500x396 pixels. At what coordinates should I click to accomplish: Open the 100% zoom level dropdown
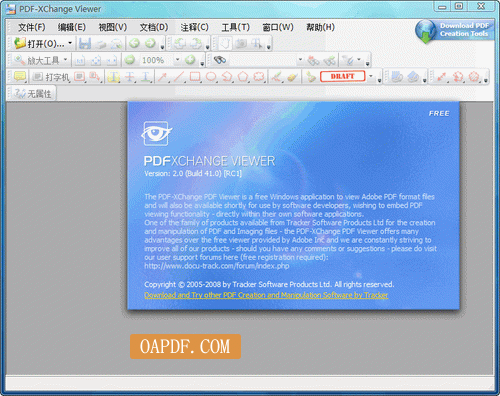click(x=178, y=60)
